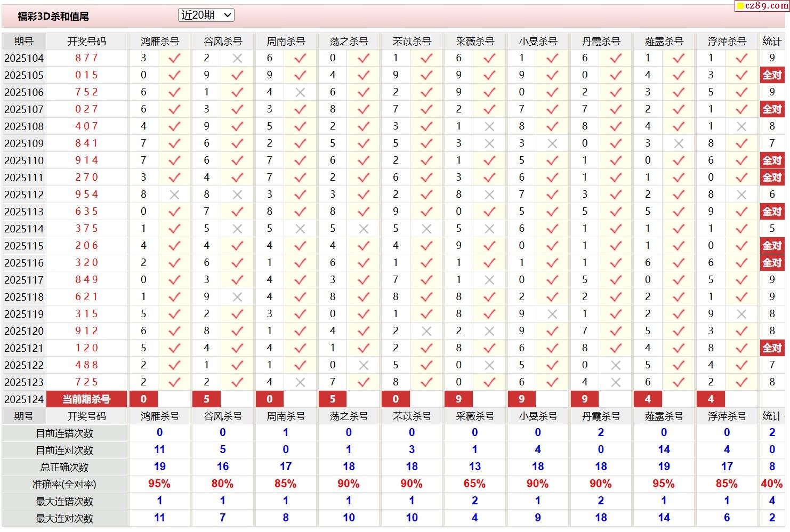Click the cross mark for 小旻杀号 in 2025109
The image size is (790, 532).
pos(552,143)
